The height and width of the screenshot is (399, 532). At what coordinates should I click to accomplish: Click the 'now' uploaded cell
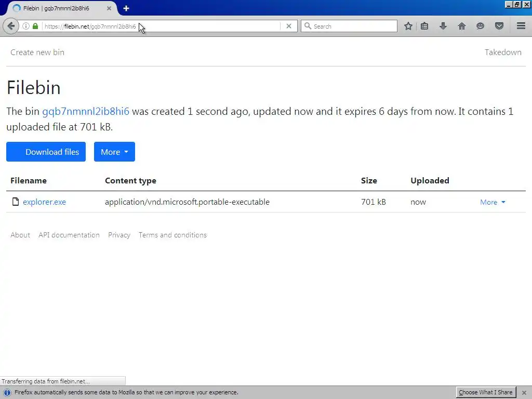point(418,202)
